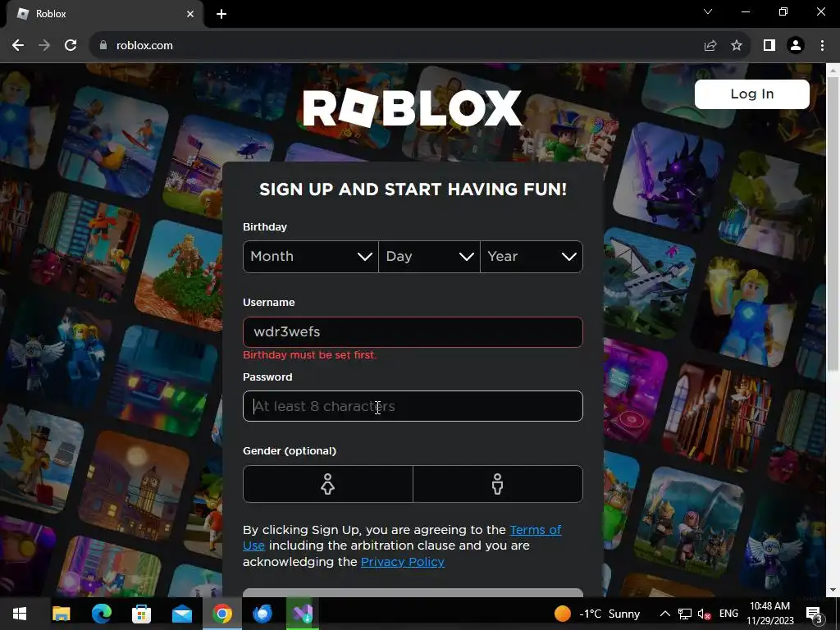
Task: Open the clock showing 10:48 AM
Action: tap(769, 614)
